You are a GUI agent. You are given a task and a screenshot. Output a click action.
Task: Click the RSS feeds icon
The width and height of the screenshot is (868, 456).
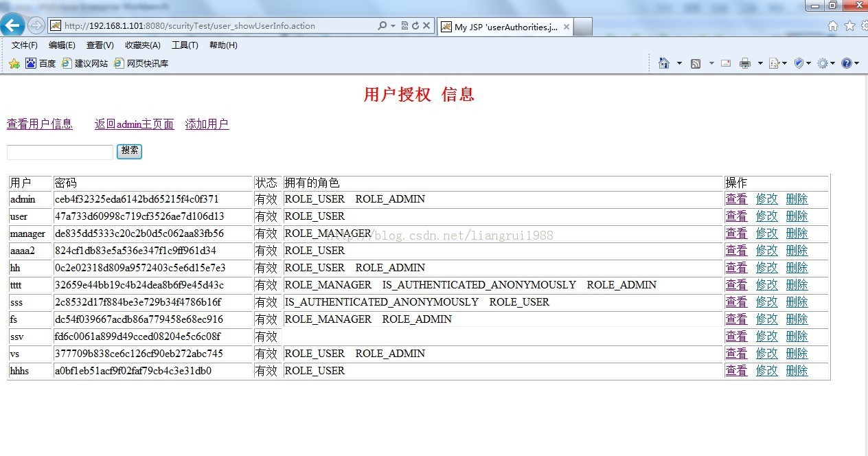[x=695, y=63]
